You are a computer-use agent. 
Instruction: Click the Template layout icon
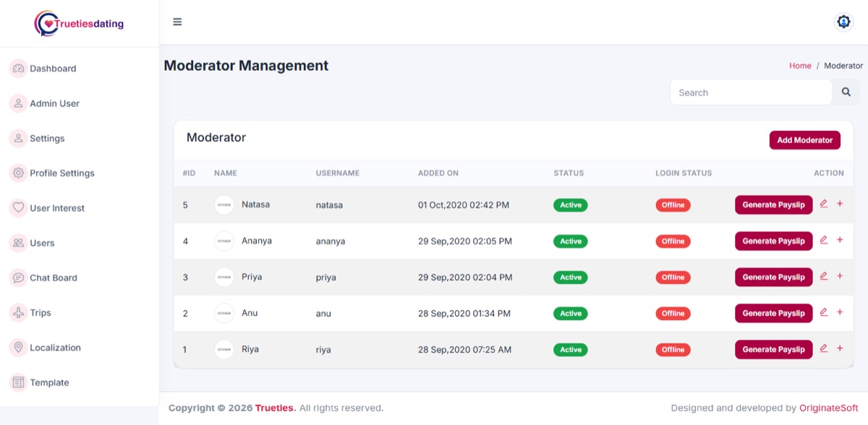[x=18, y=382]
